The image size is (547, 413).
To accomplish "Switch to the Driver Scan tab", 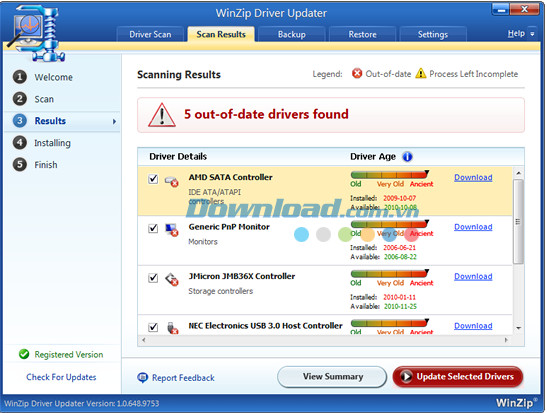I will [150, 34].
